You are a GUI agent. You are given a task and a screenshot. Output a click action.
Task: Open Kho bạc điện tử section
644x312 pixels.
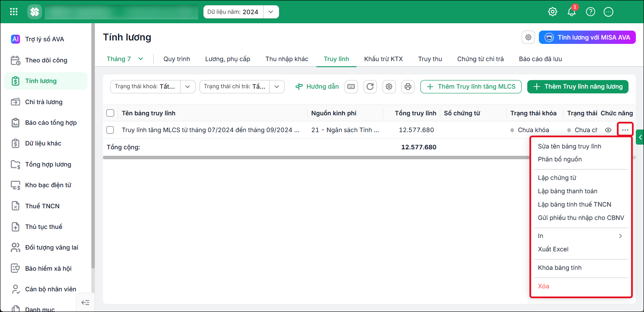[x=46, y=185]
